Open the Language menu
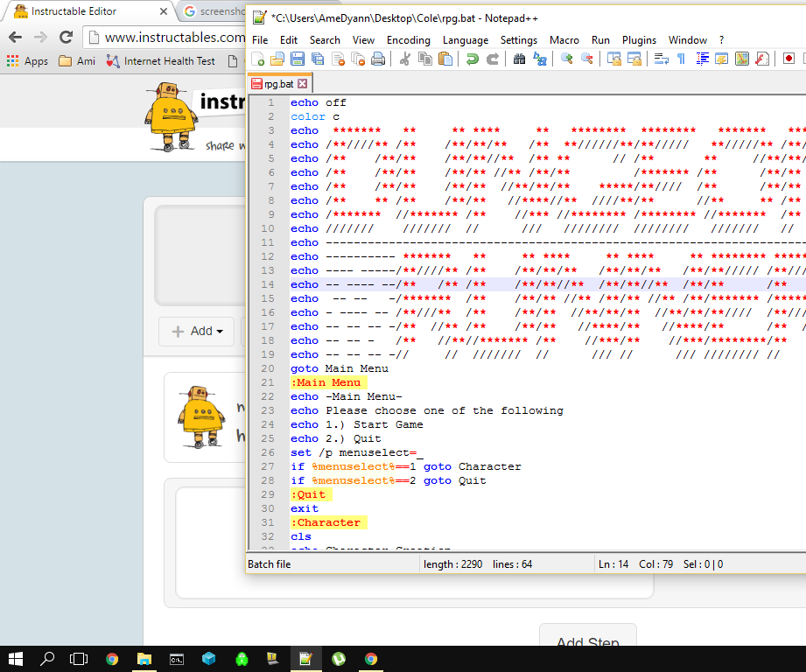 point(466,40)
